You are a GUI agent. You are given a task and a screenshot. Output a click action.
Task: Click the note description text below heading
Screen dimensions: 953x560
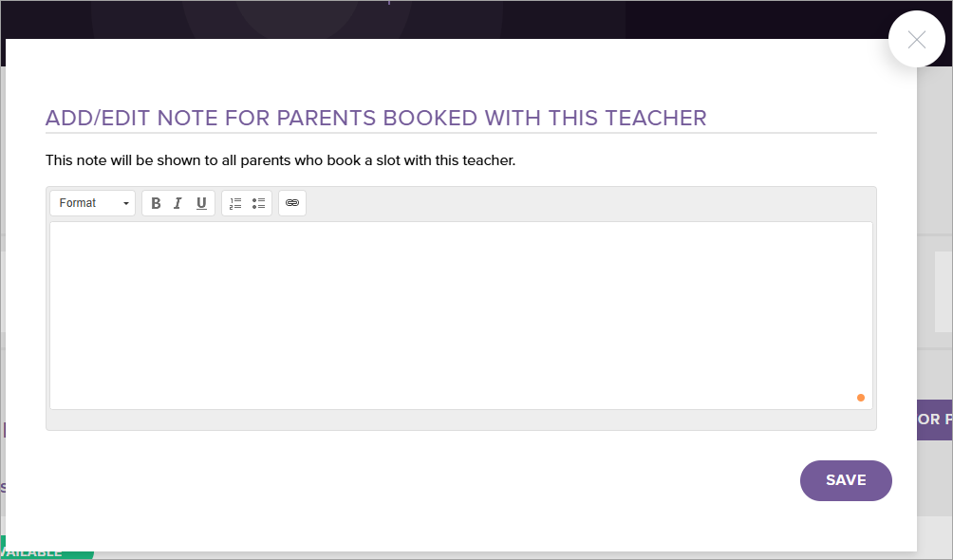(280, 160)
